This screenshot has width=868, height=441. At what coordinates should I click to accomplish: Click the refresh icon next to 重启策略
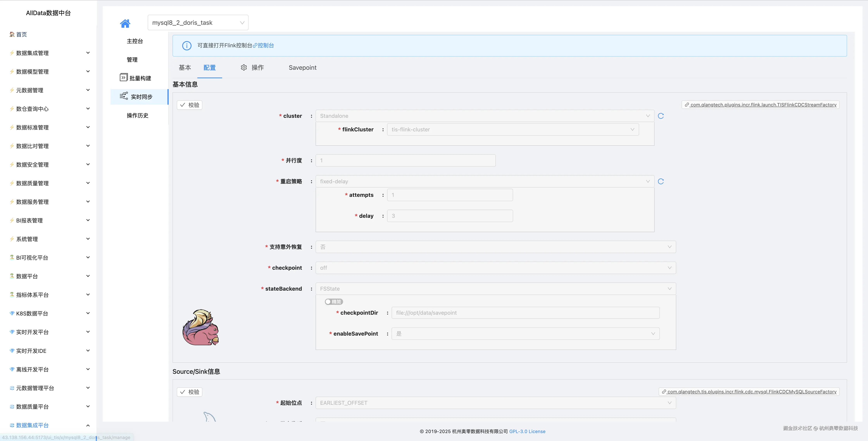(660, 181)
